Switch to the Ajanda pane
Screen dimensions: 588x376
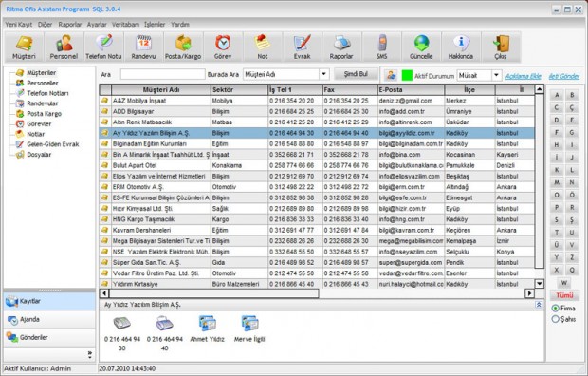point(49,320)
